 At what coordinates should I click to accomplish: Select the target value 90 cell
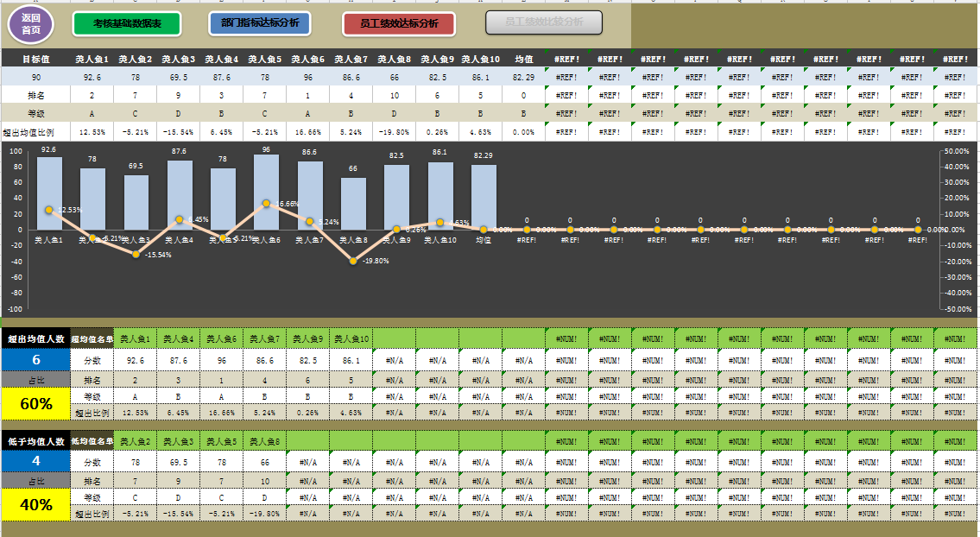pyautogui.click(x=36, y=77)
